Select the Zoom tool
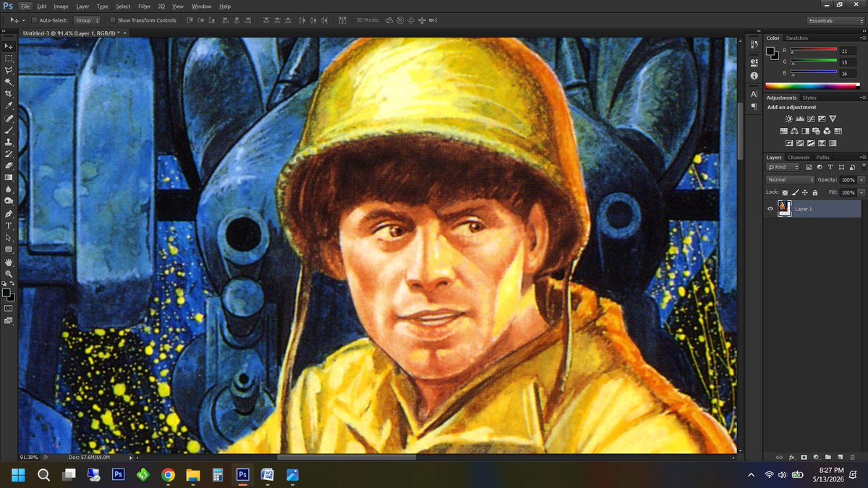 [9, 274]
